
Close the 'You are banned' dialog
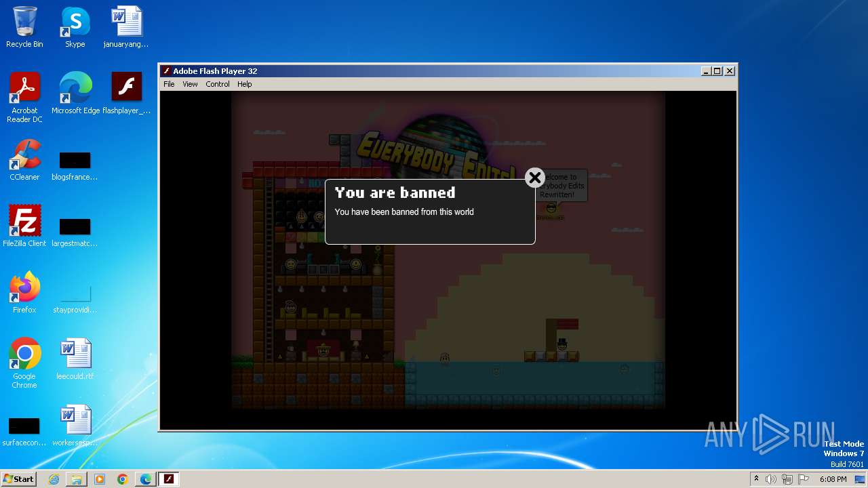tap(535, 178)
